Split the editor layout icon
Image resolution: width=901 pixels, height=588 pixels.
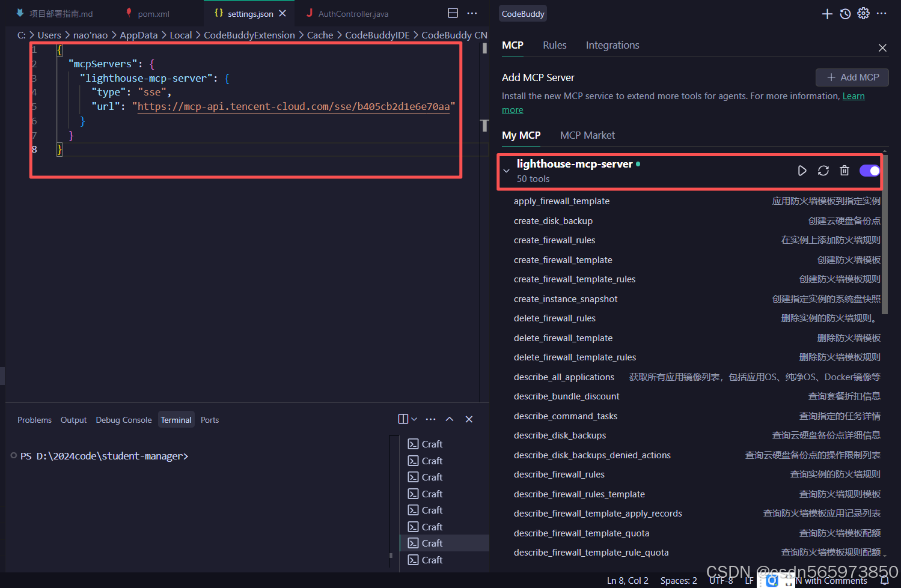tap(453, 13)
